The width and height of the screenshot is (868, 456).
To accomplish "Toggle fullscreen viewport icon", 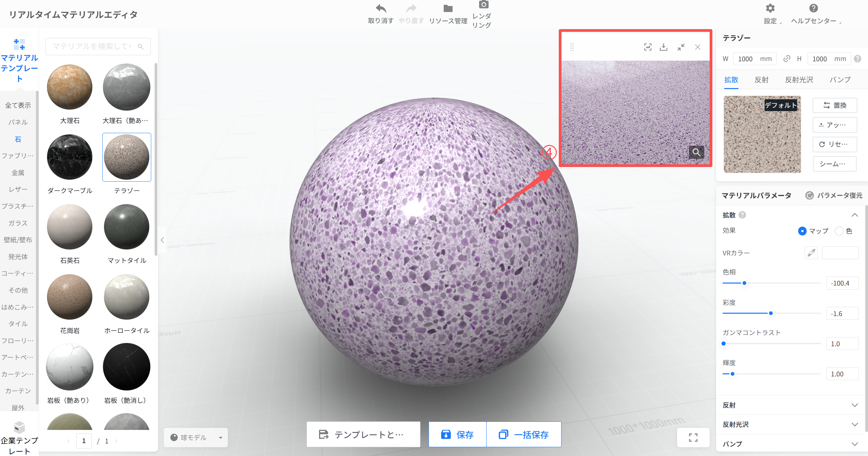I will [693, 437].
